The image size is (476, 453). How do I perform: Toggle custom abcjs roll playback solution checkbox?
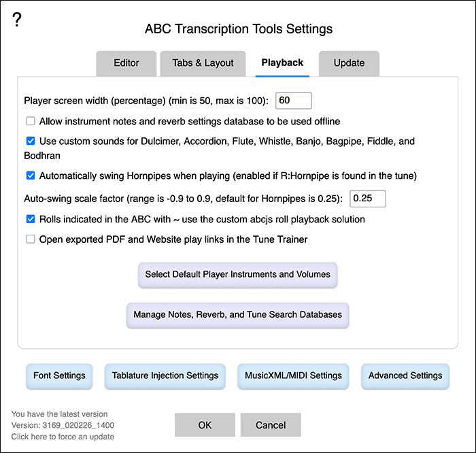[x=31, y=219]
